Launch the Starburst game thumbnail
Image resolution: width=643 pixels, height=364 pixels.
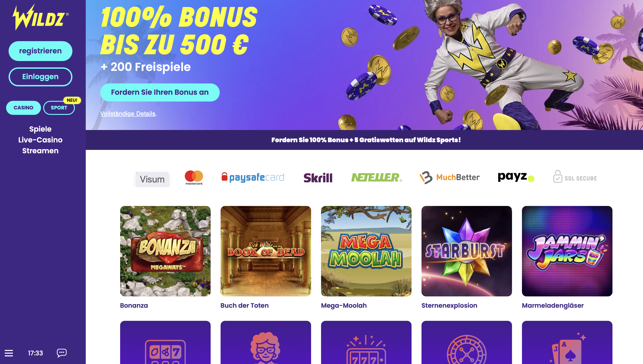[x=467, y=251]
